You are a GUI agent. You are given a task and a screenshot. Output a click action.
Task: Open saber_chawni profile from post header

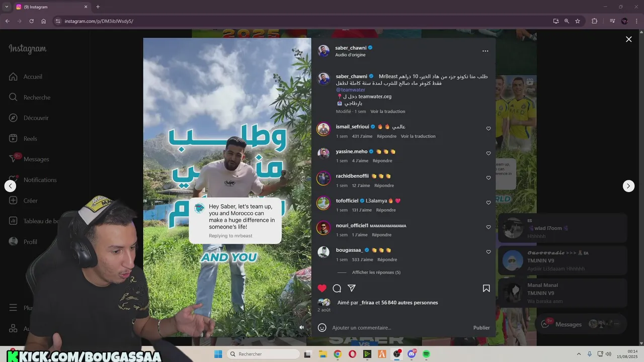(x=351, y=48)
